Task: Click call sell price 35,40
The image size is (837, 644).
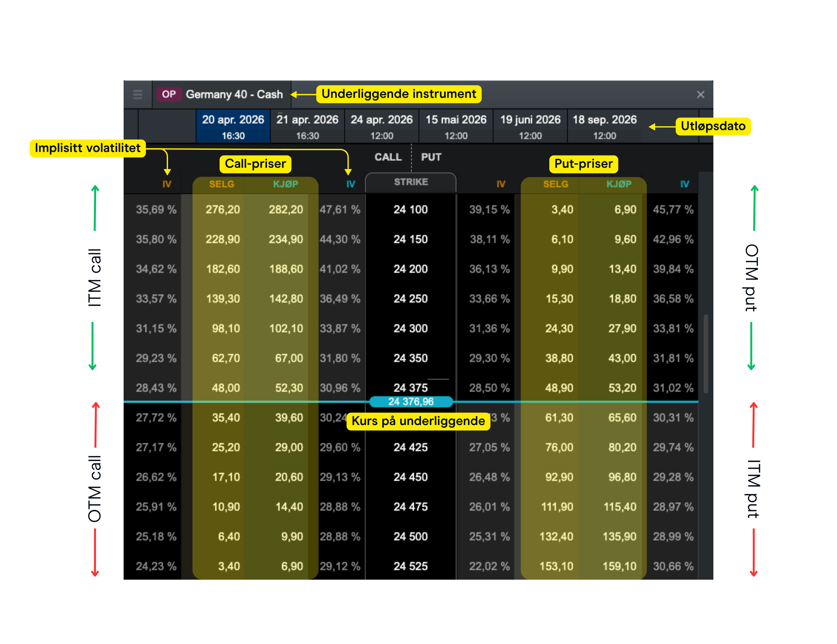Action: pos(226,417)
